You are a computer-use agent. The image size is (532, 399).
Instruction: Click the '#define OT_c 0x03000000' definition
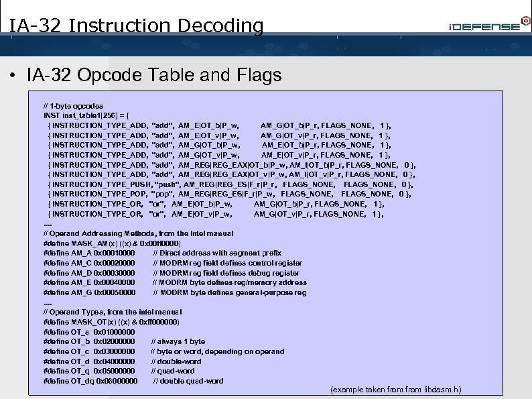(89, 351)
